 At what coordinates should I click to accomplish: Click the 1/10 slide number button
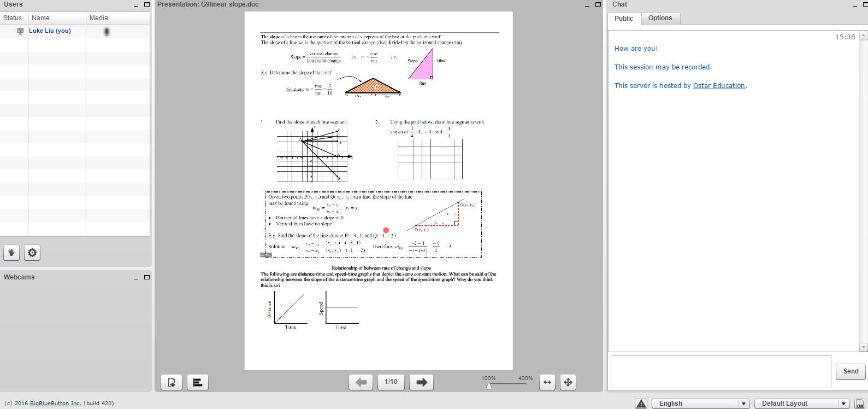tap(391, 382)
